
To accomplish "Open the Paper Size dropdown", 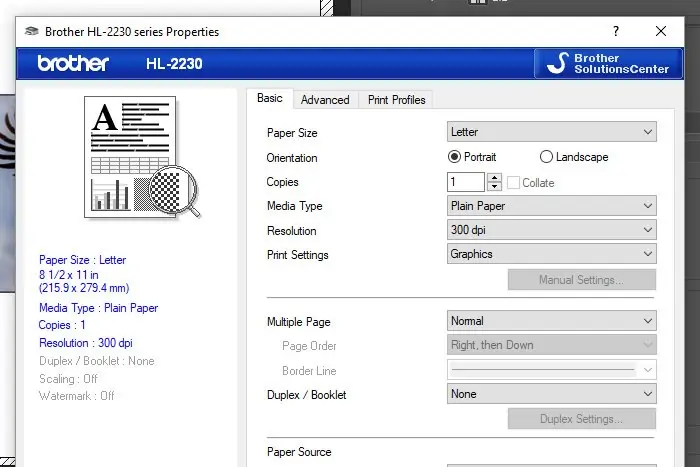I will (x=551, y=132).
